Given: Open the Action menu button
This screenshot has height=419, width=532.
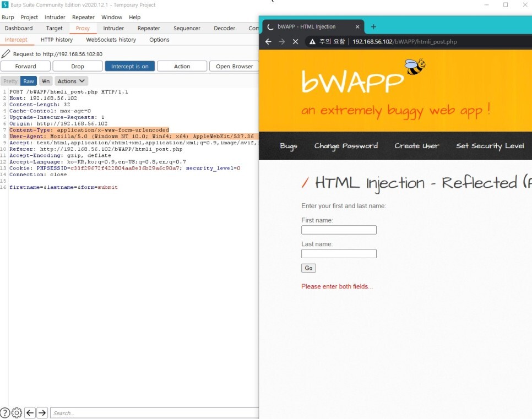Looking at the screenshot, I should click(x=182, y=66).
